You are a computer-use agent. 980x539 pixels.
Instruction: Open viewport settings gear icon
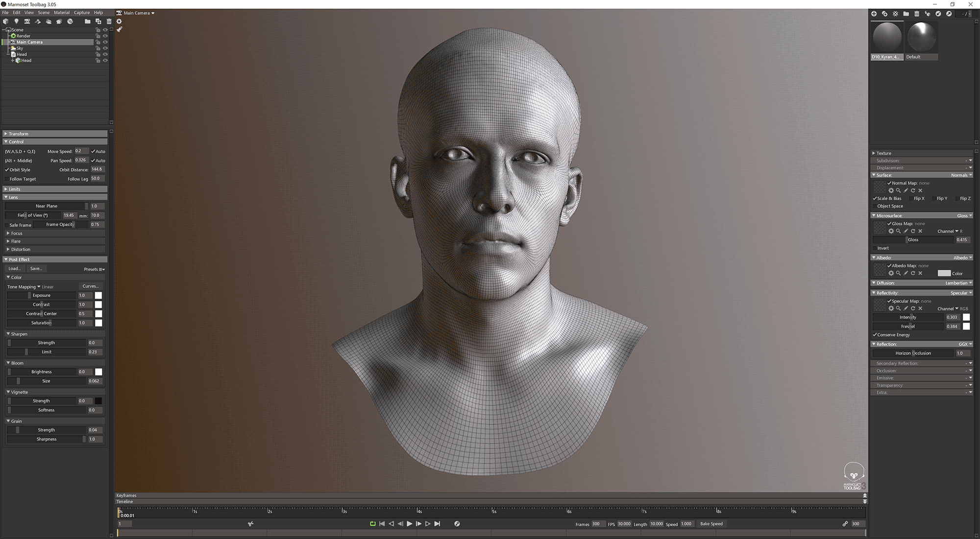point(119,22)
